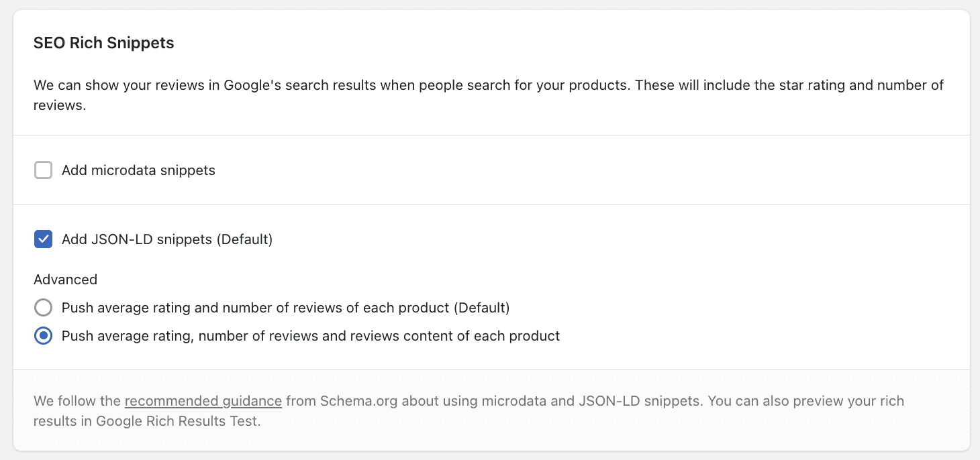The width and height of the screenshot is (980, 460).
Task: Click the "SEO Rich Snippets" heading
Action: (104, 43)
